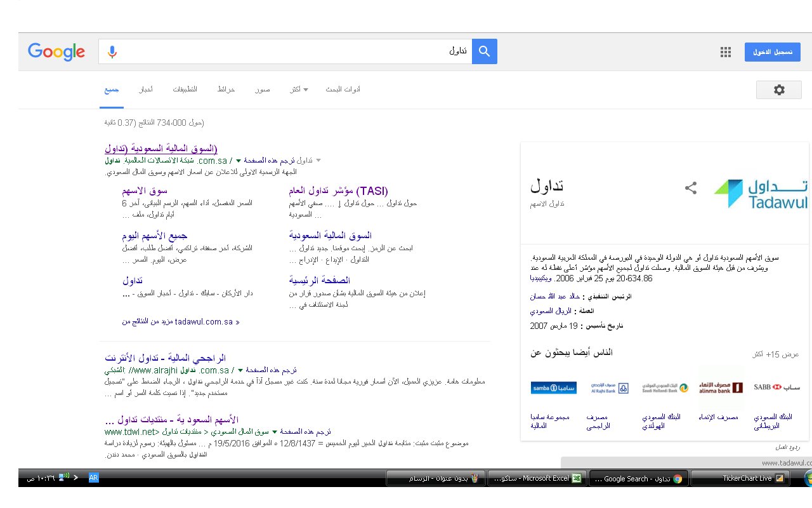Screen dimensions: 812x508
Task: Click the network tray icon
Action: click(x=63, y=478)
